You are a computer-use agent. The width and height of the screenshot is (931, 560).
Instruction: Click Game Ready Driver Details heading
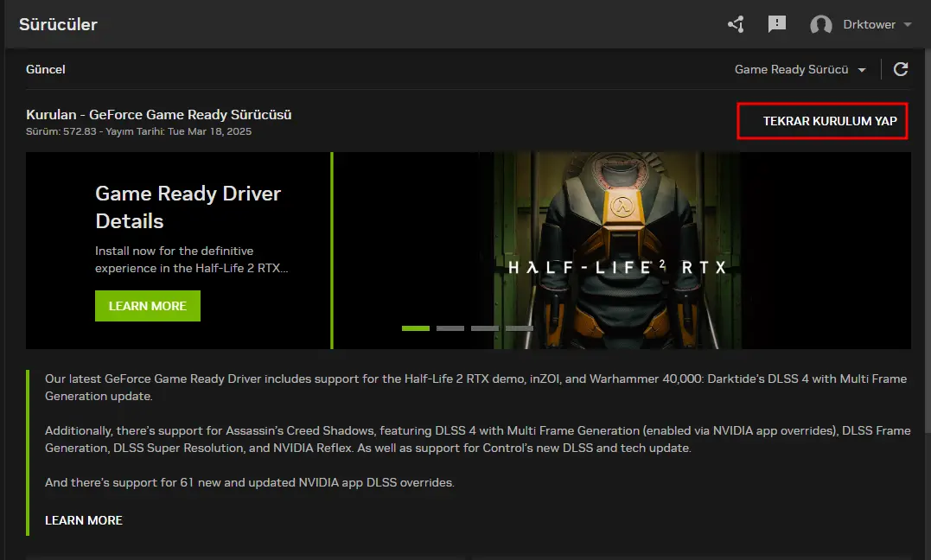coord(188,207)
